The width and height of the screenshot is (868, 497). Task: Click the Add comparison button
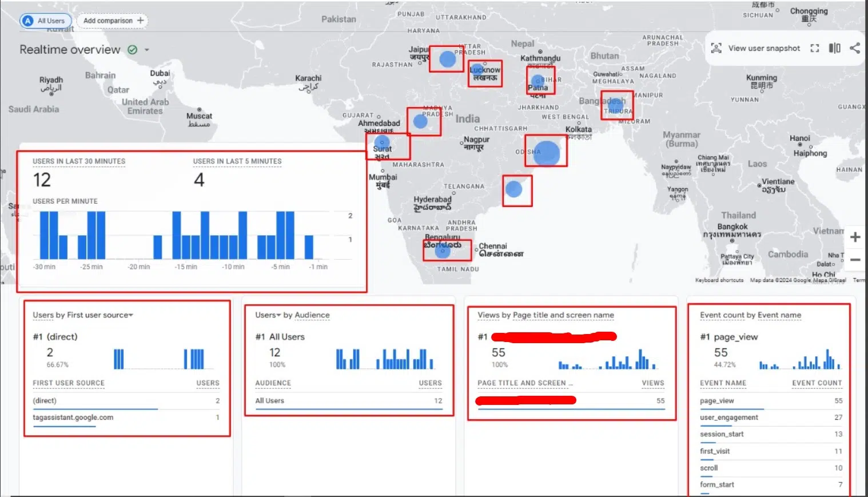[112, 21]
